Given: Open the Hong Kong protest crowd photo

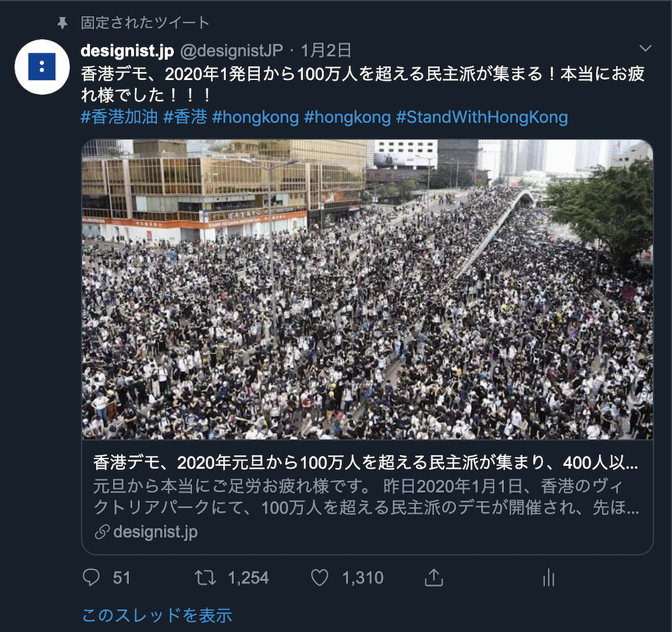Looking at the screenshot, I should (x=368, y=289).
